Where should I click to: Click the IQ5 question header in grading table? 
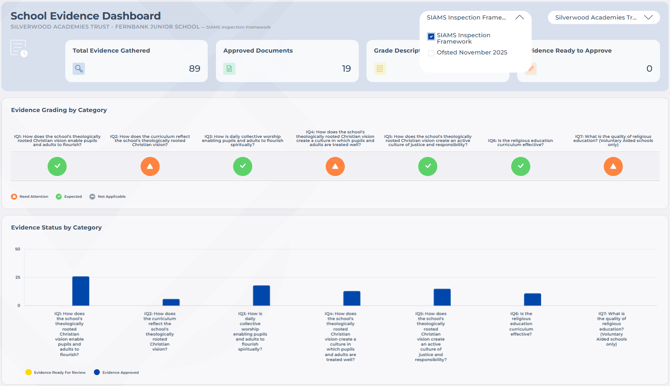tap(428, 141)
